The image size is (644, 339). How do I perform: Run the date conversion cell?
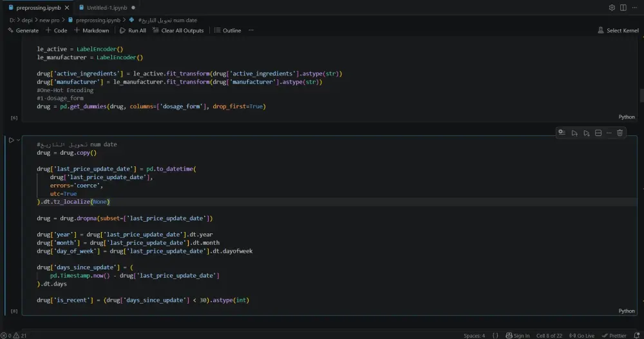(x=11, y=140)
